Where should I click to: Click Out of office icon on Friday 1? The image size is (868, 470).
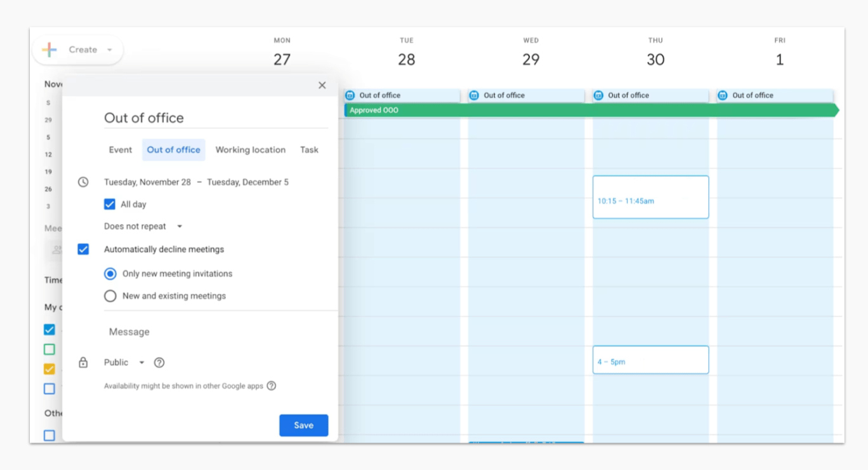click(x=723, y=95)
